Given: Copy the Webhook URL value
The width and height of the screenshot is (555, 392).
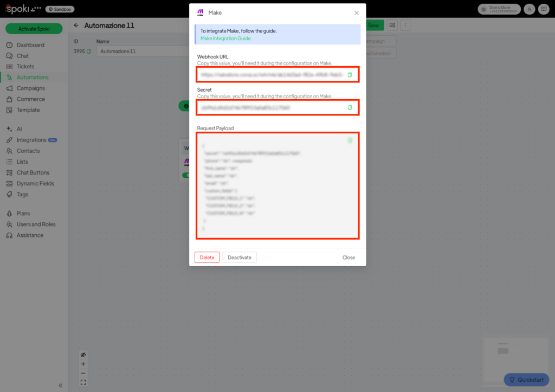Looking at the screenshot, I should [x=350, y=75].
